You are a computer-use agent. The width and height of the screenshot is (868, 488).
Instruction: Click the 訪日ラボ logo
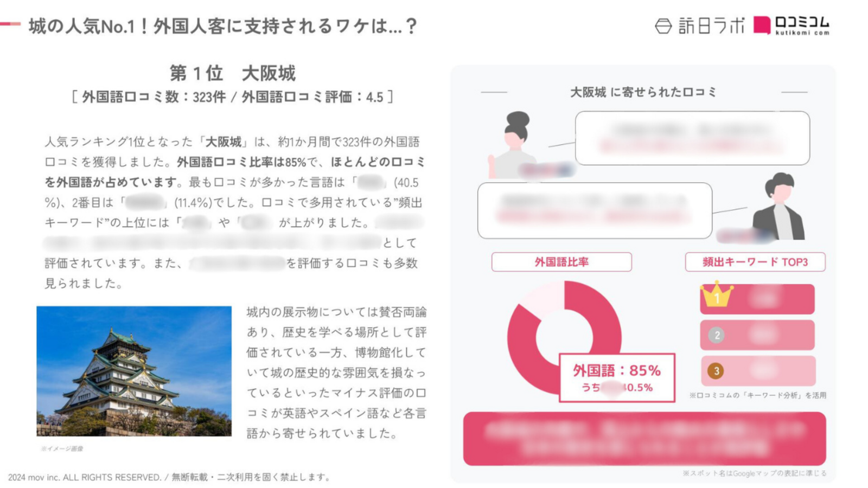(x=700, y=25)
